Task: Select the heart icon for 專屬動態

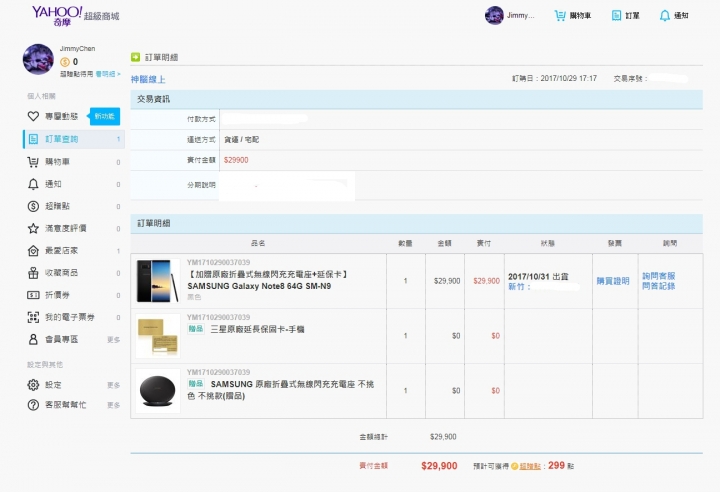Action: [x=33, y=116]
